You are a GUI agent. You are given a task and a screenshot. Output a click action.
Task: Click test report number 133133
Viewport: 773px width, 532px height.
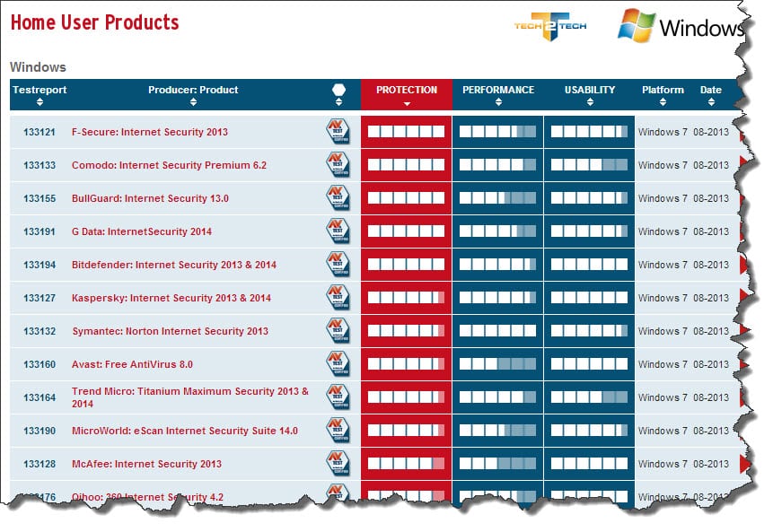[40, 165]
